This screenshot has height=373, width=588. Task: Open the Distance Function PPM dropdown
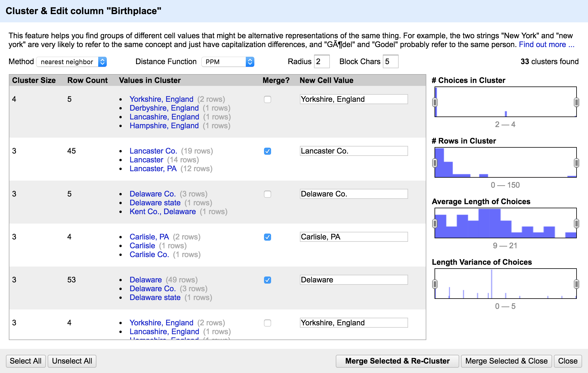pos(228,62)
